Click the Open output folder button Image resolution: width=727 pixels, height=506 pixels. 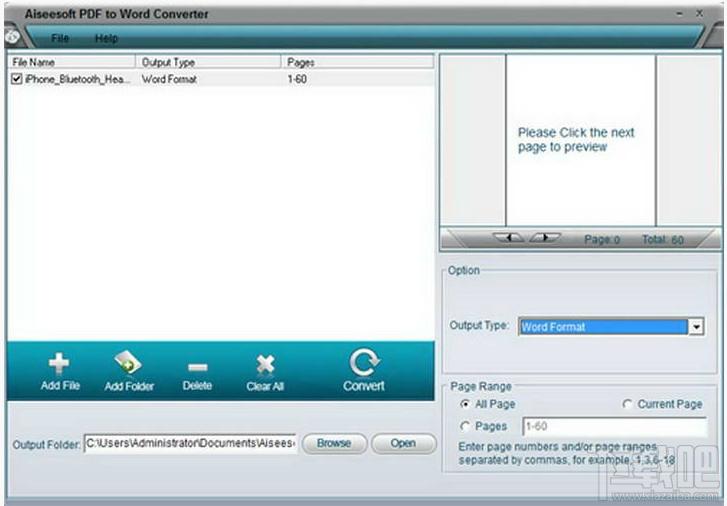[403, 443]
